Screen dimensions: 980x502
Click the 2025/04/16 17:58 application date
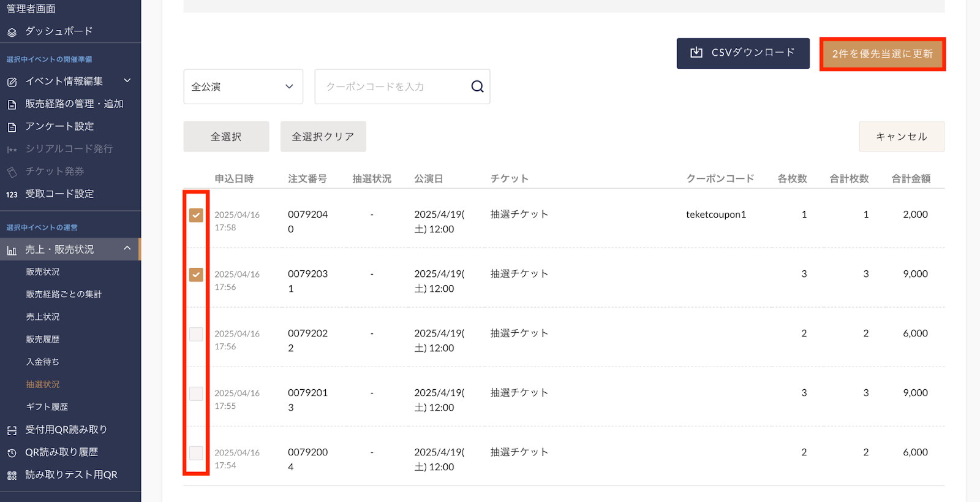coord(237,221)
